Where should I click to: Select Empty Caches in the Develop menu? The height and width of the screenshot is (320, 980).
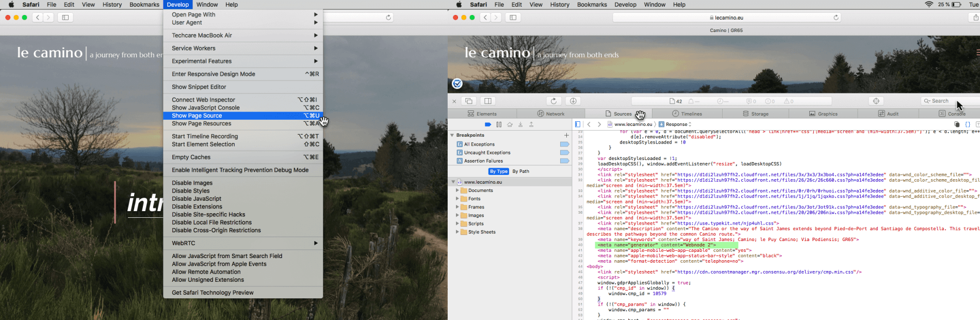[x=243, y=157]
